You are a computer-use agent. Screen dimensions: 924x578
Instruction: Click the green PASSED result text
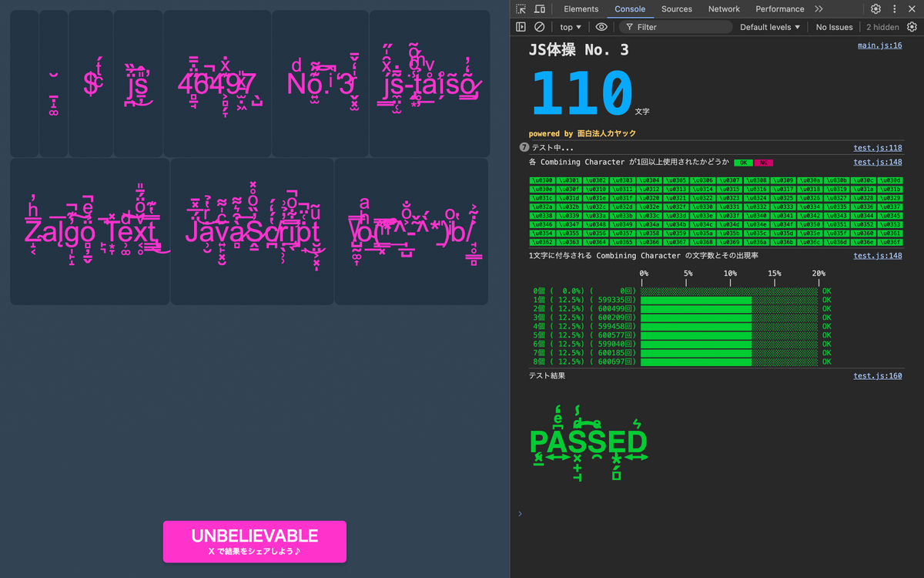click(589, 442)
